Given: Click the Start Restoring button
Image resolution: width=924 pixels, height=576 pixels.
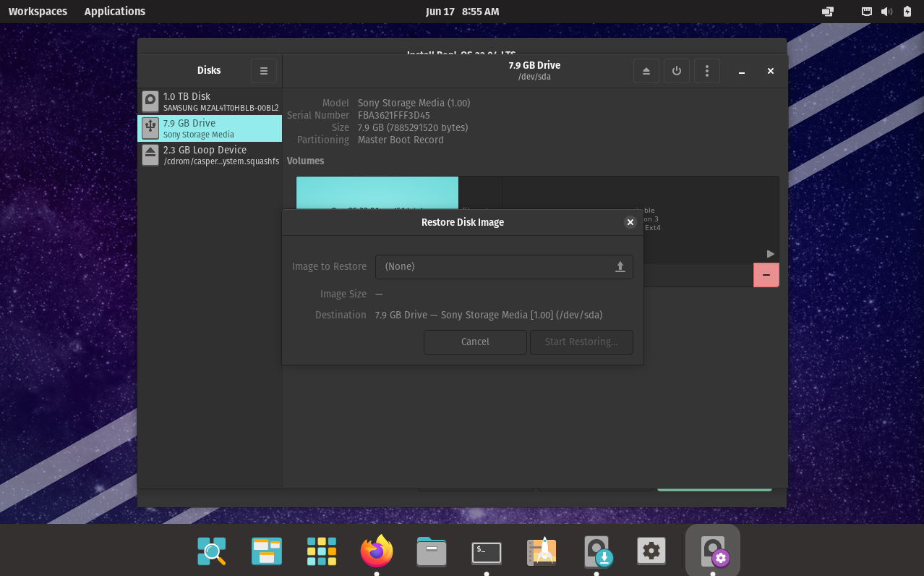Looking at the screenshot, I should 581,342.
